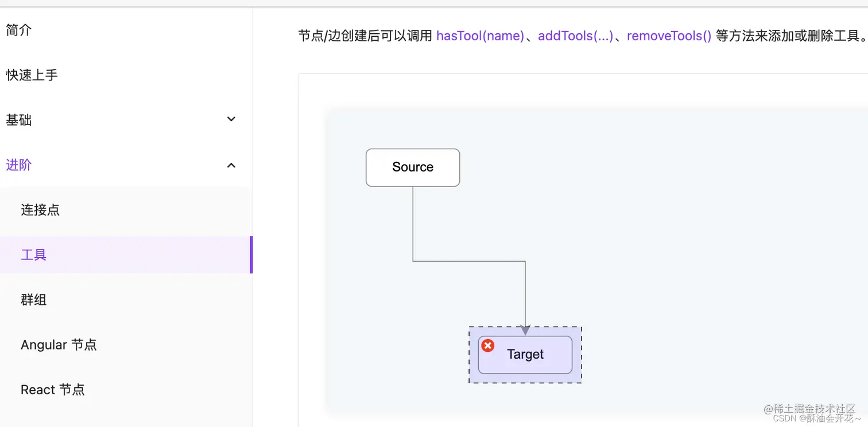
Task: Select the Source node in the graph
Action: (413, 168)
